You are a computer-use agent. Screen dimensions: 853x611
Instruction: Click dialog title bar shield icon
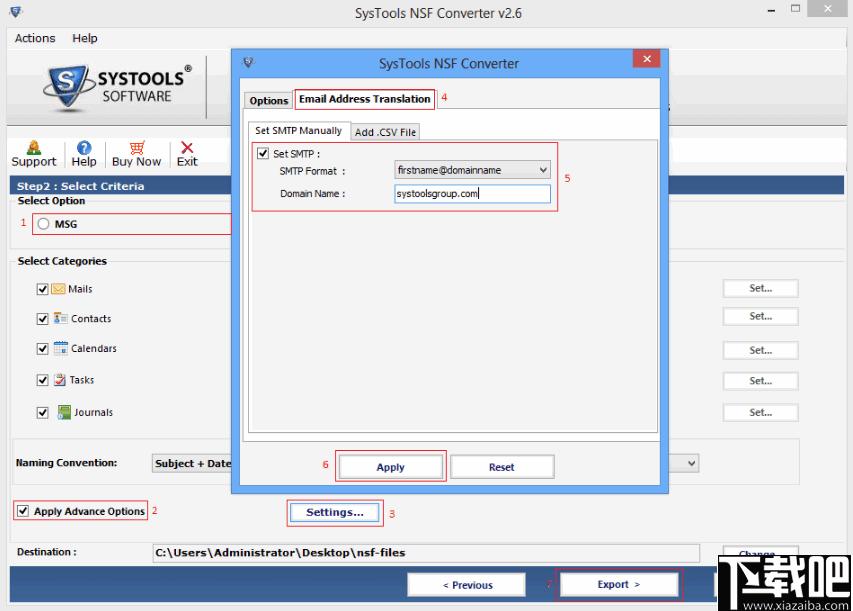(248, 63)
